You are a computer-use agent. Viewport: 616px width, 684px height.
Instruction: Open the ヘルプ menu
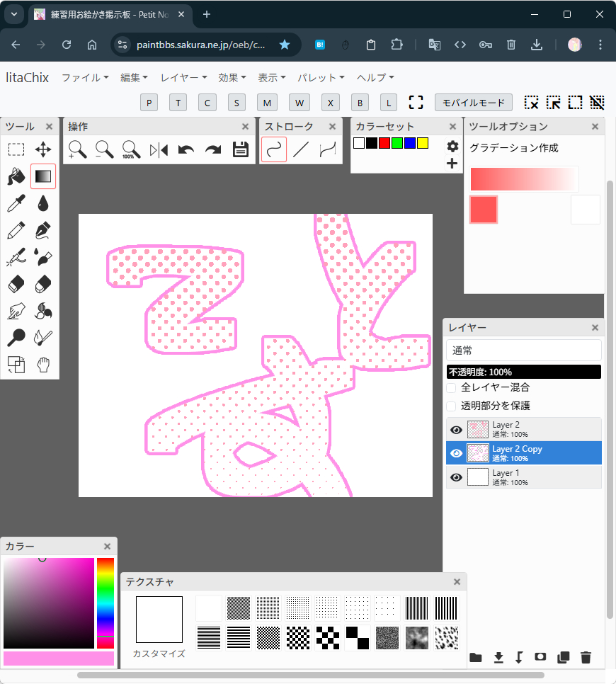point(375,77)
